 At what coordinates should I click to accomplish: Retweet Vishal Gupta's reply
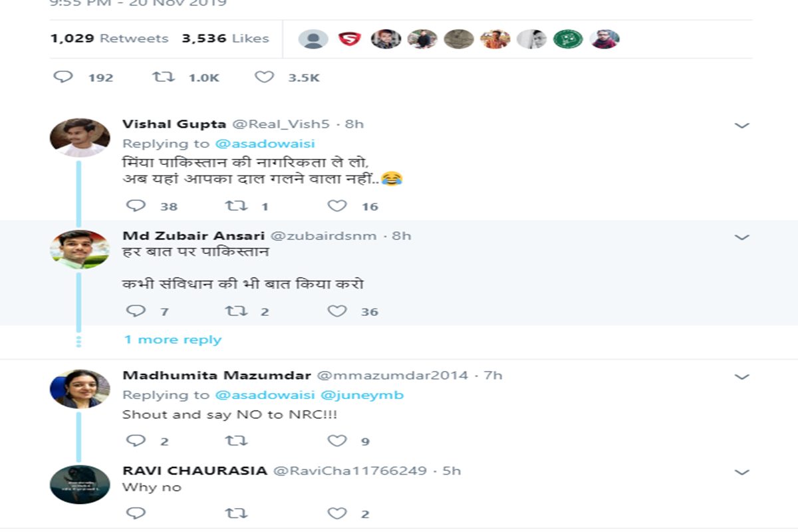[236, 205]
